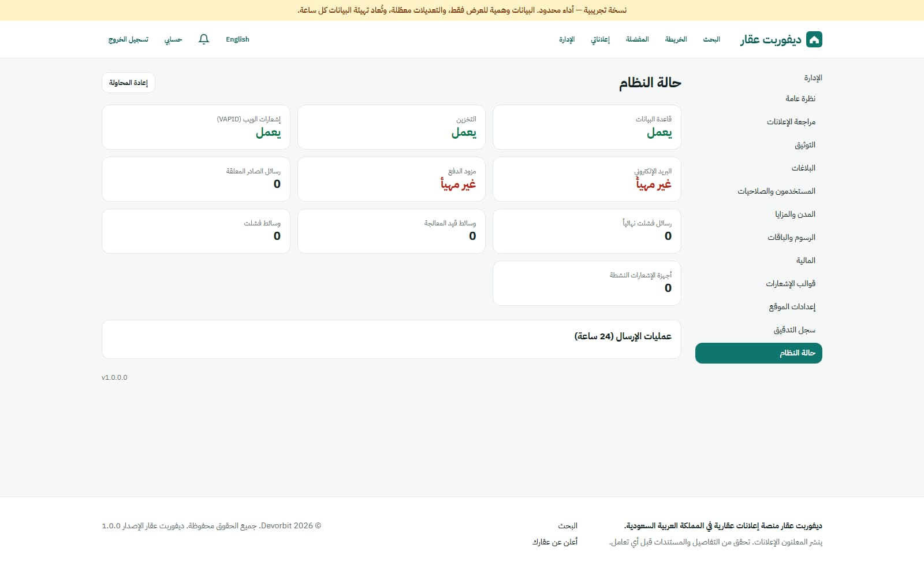
Task: Open footer البحث link
Action: pyautogui.click(x=568, y=526)
